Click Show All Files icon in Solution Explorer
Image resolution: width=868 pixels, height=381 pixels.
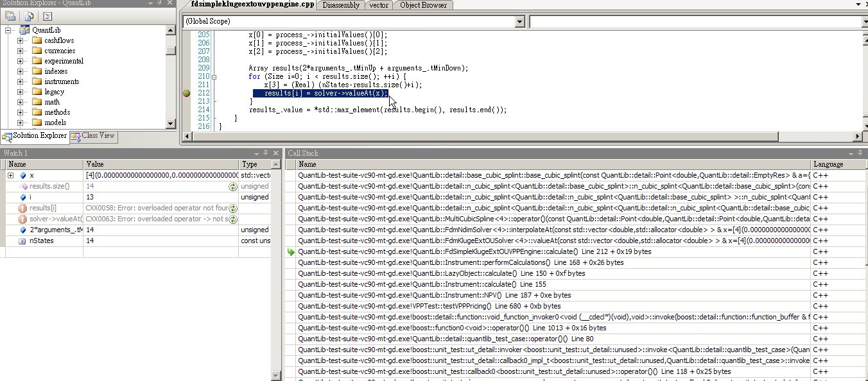coord(29,16)
